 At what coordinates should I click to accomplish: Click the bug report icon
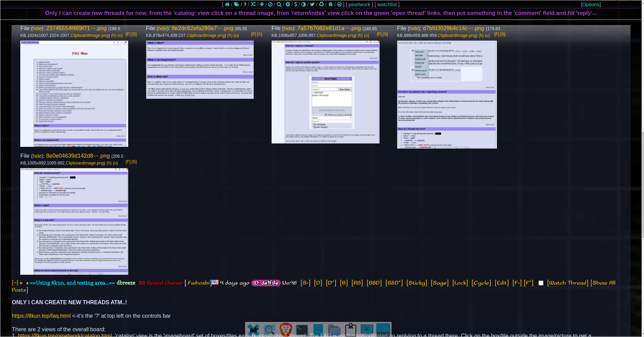pyautogui.click(x=330, y=4)
